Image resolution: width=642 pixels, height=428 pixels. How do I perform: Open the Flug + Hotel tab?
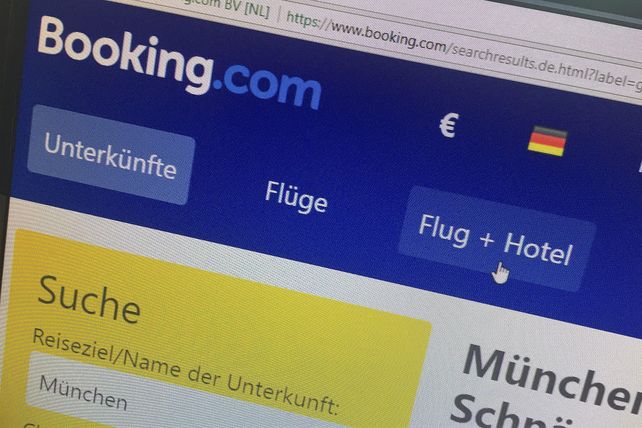[496, 239]
